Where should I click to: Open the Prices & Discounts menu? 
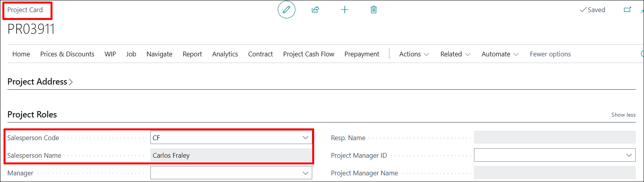(67, 54)
